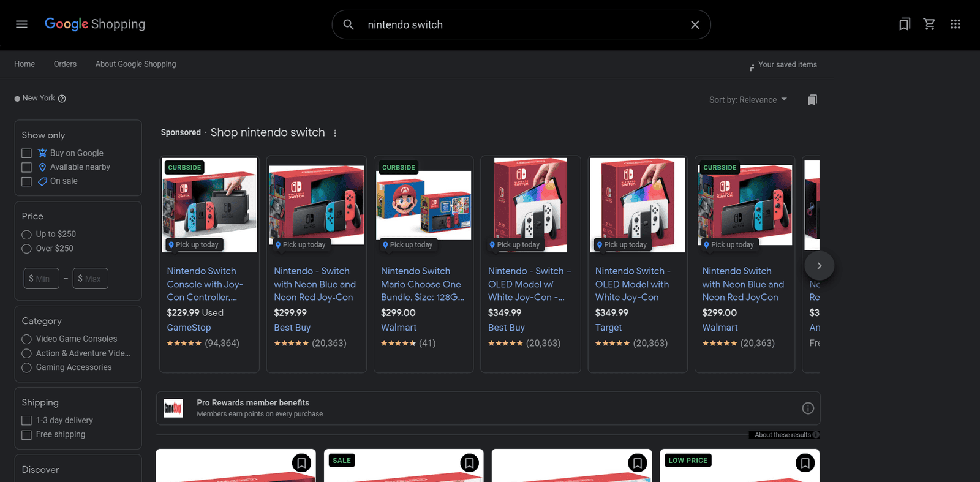Open sponsored results three-dot menu
The width and height of the screenshot is (980, 482).
pos(335,133)
